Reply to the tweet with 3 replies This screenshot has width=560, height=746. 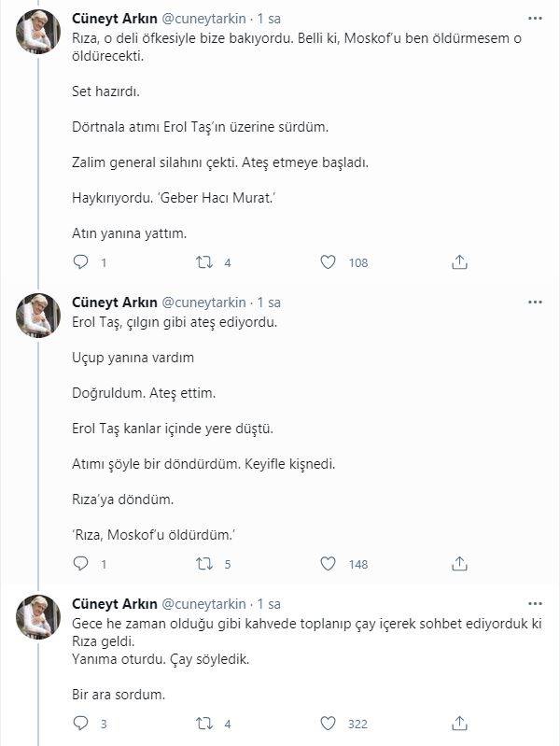[81, 723]
